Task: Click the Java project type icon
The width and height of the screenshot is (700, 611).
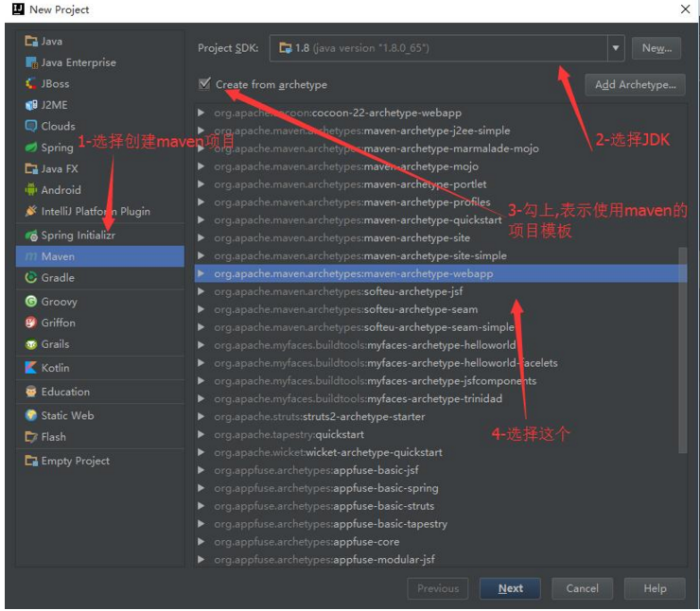Action: pyautogui.click(x=31, y=41)
